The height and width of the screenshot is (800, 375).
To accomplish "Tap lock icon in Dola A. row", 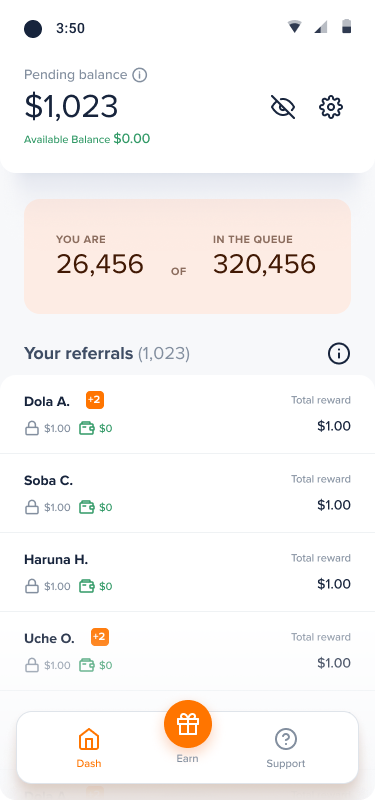I will pos(32,428).
